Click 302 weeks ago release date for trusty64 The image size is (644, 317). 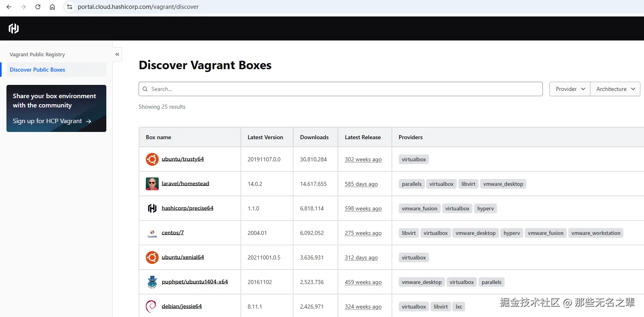coord(363,159)
